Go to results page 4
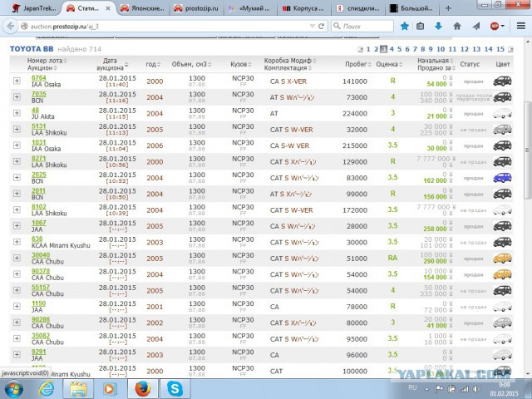Screen dimensions: 532x399 pos(392,49)
